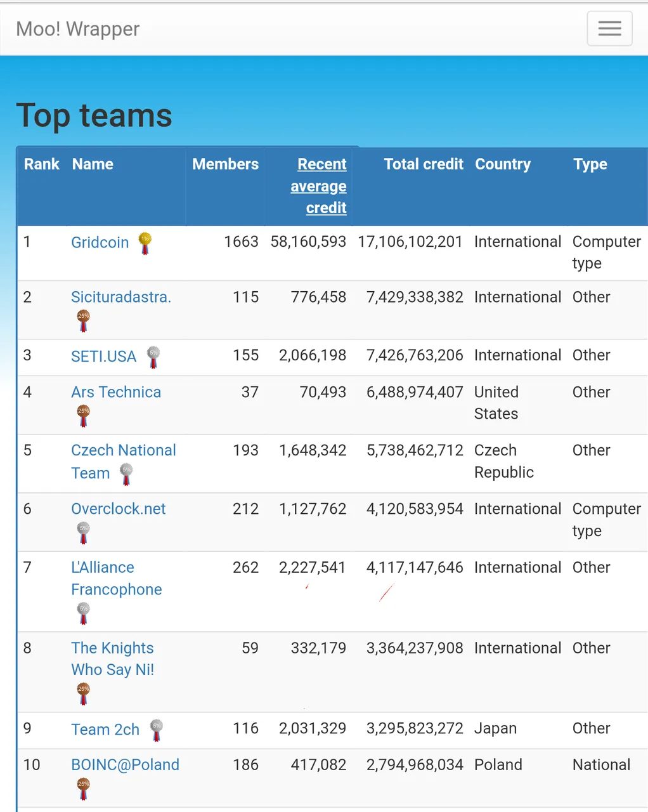Select total credit 5,738,462,712
The width and height of the screenshot is (648, 812).
pos(415,450)
